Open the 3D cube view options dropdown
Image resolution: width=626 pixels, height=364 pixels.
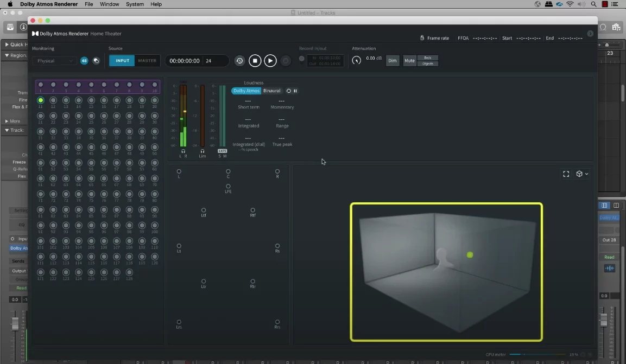pyautogui.click(x=582, y=174)
